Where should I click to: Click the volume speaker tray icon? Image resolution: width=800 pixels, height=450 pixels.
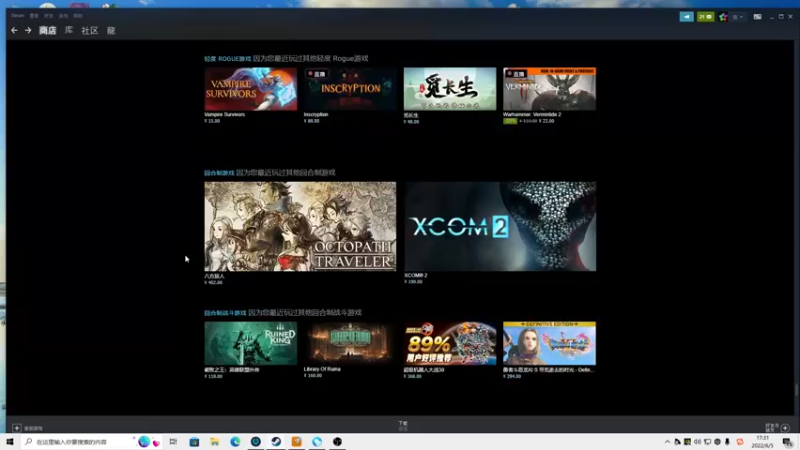(x=697, y=442)
